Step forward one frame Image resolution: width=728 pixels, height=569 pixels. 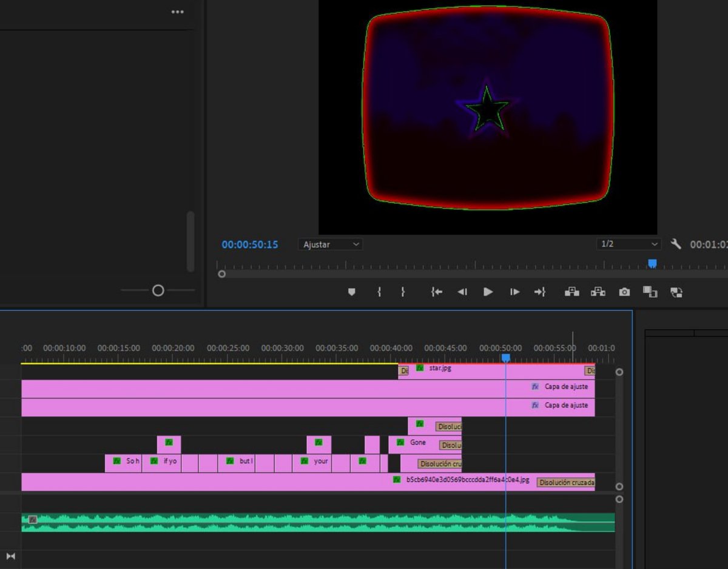514,292
